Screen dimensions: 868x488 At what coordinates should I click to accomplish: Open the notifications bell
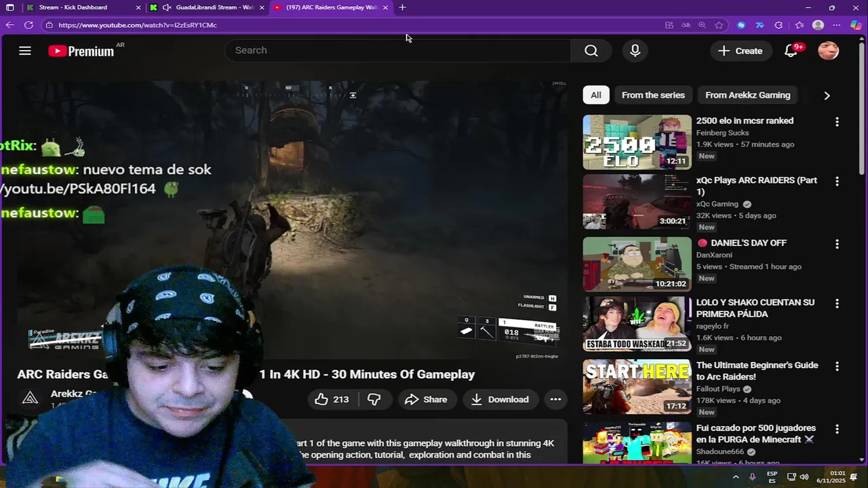tap(791, 51)
